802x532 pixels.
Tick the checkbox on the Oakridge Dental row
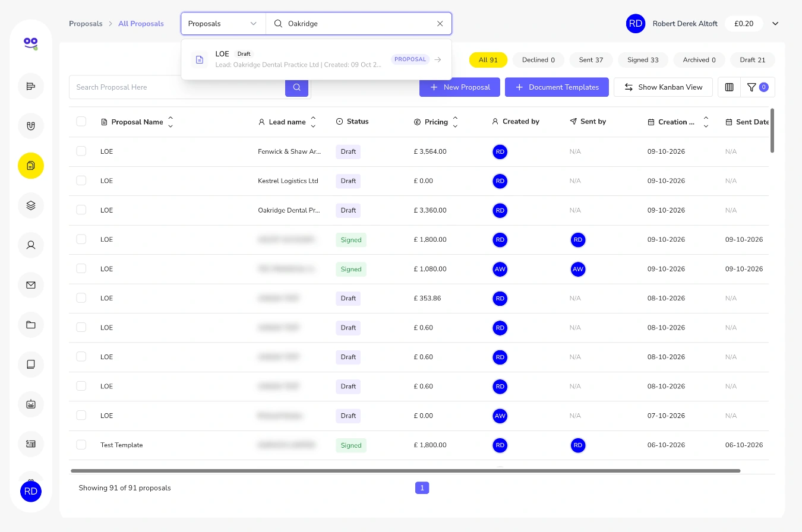tap(81, 210)
